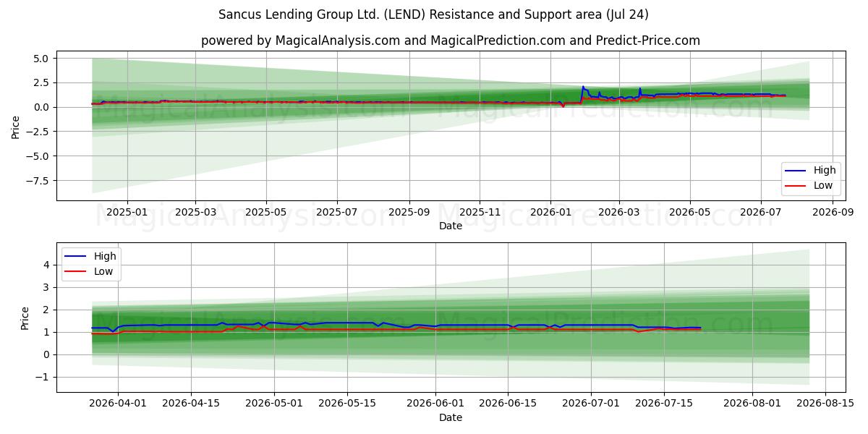Click the '2026-07' tick label
868x434 pixels.
(761, 212)
